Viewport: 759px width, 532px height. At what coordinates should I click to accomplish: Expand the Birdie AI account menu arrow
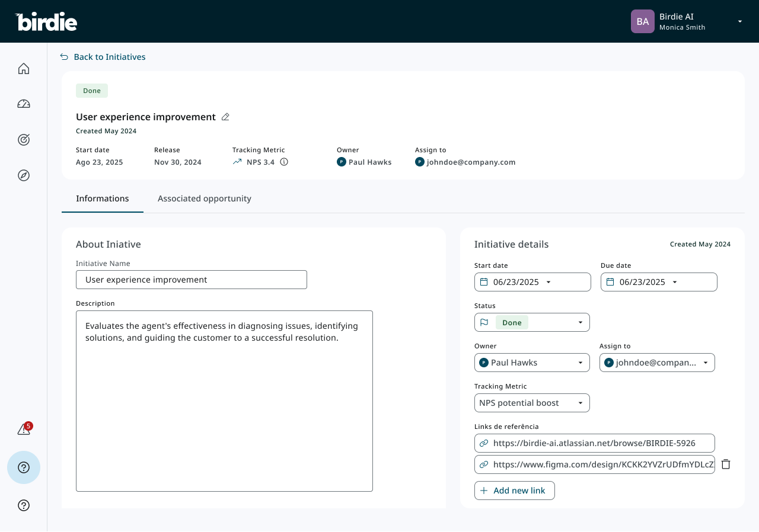coord(739,21)
